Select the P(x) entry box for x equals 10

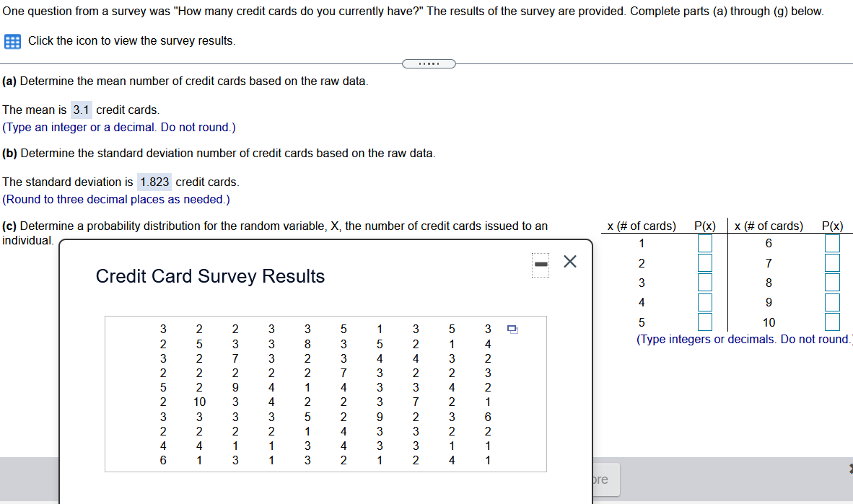tap(832, 322)
